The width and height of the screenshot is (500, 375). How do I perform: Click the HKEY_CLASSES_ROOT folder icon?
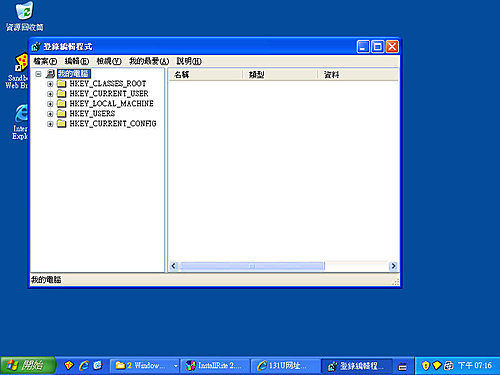(61, 83)
